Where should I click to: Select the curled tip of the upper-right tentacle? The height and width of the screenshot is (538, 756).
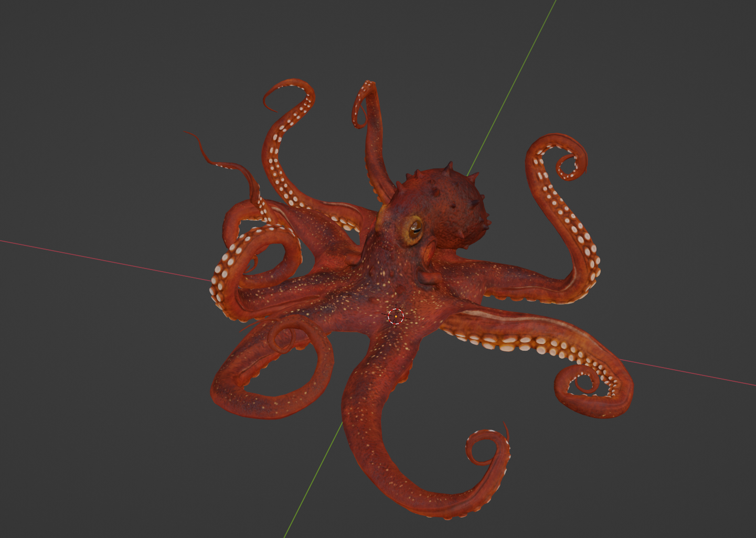click(569, 164)
